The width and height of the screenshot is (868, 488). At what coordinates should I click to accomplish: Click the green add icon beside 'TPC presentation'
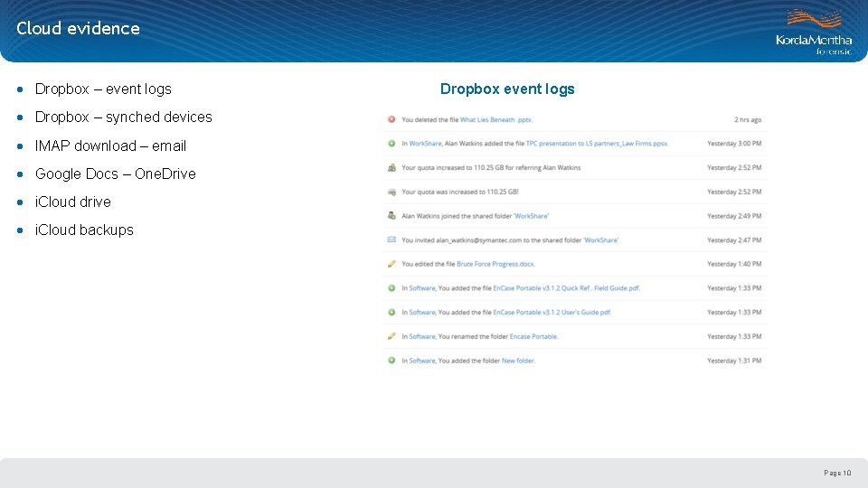pos(392,144)
